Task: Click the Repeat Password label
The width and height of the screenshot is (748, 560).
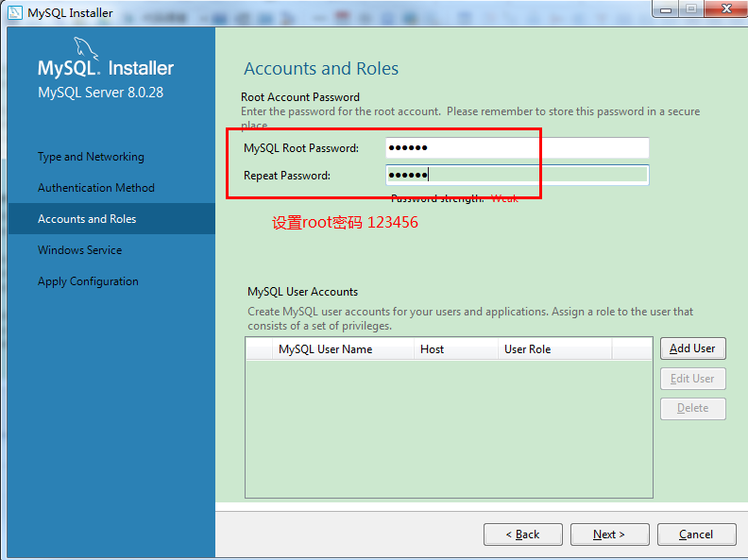Action: pos(287,176)
